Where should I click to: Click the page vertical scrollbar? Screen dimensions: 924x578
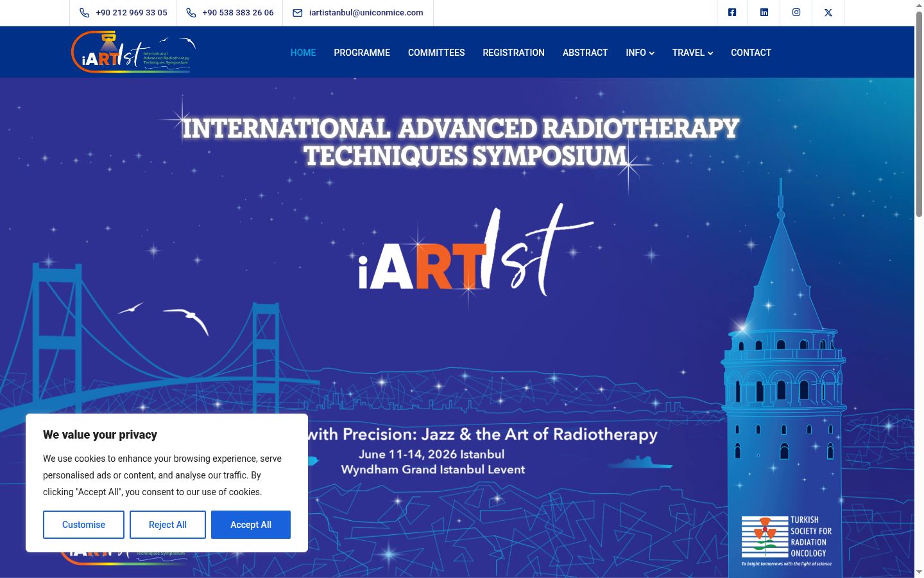(919, 289)
